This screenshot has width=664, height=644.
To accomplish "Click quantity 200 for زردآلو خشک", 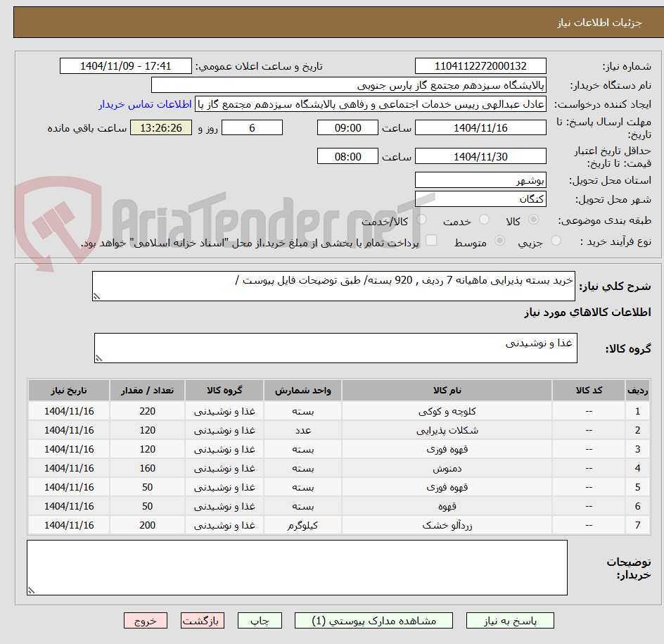I will point(148,525).
